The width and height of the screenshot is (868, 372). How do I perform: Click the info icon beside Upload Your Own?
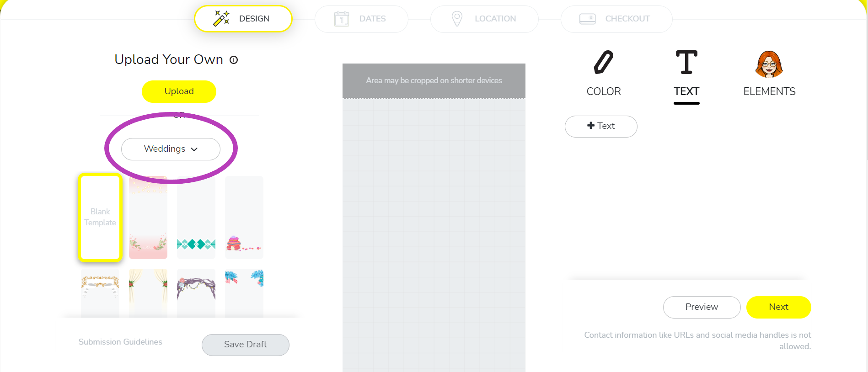tap(234, 60)
